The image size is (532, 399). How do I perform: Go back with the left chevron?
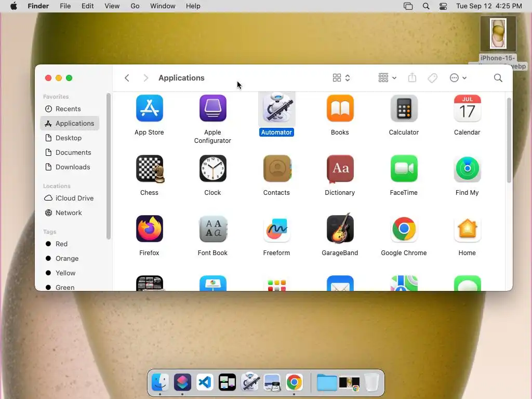[x=127, y=78]
